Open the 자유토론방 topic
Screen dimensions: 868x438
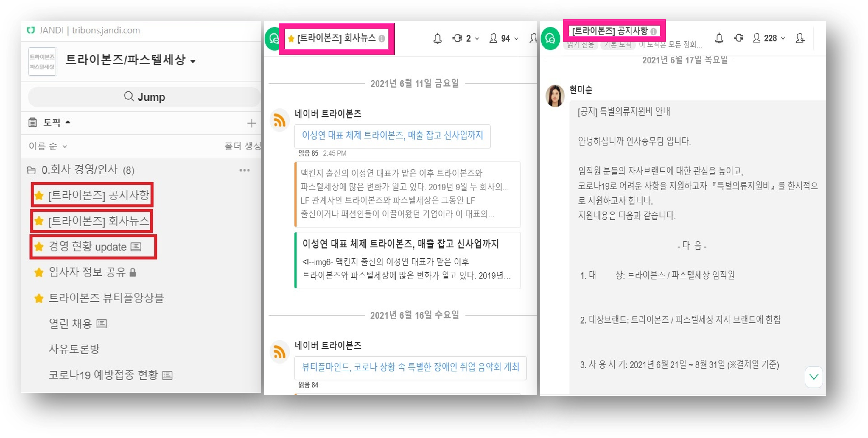74,349
